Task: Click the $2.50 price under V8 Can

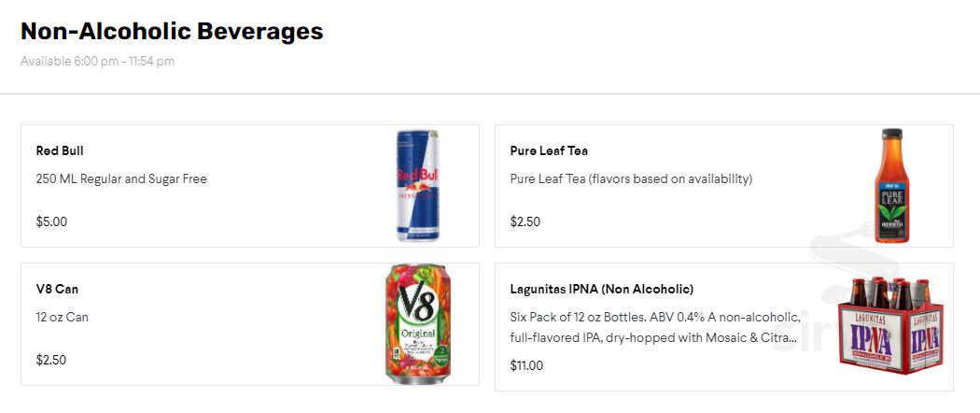Action: 51,360
